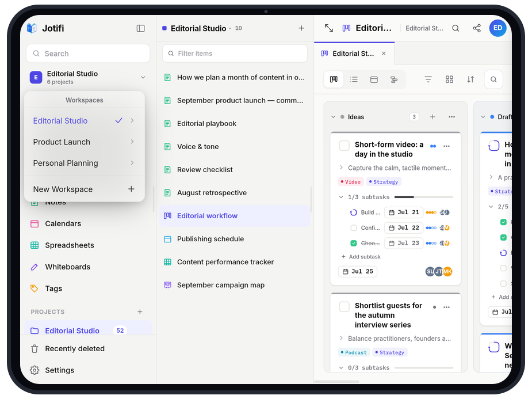This screenshot has width=532, height=399.
Task: Select Product Launch workspace
Action: [x=85, y=142]
